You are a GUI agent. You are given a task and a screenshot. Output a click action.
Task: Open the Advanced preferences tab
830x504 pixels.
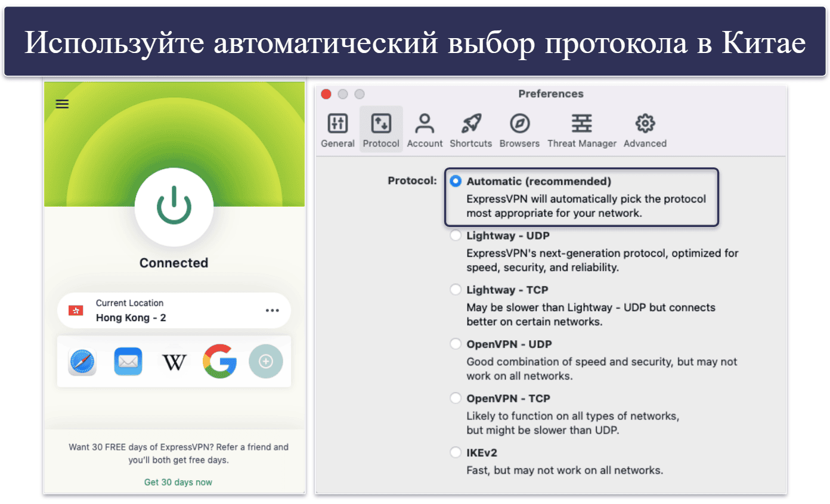tap(645, 130)
